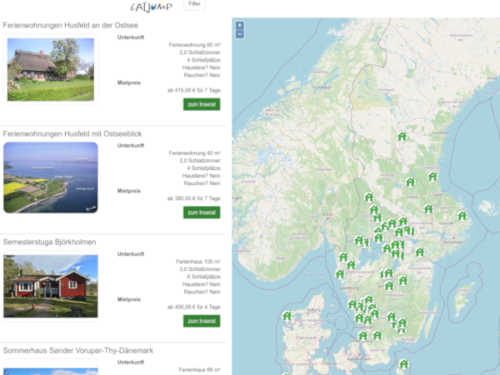The width and height of the screenshot is (500, 375).
Task: Select Ferienwohnung size line of Husfeld an der Ostsee
Action: (195, 45)
